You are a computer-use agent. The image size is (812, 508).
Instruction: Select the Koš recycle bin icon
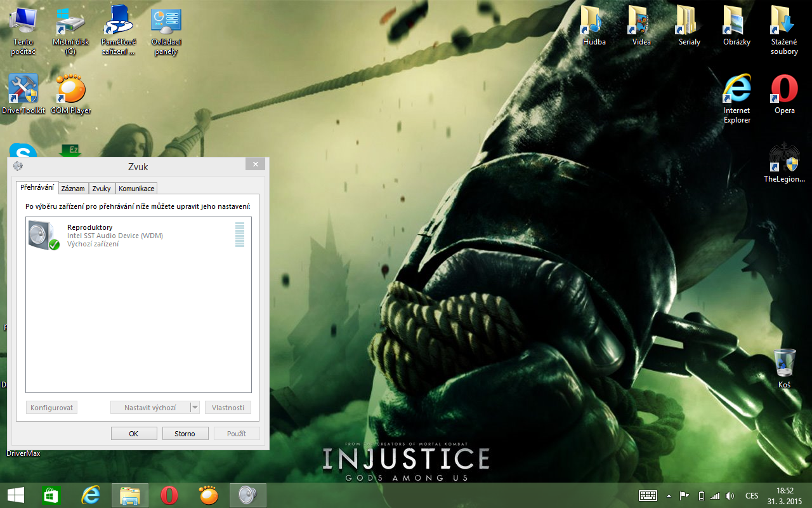tap(785, 368)
